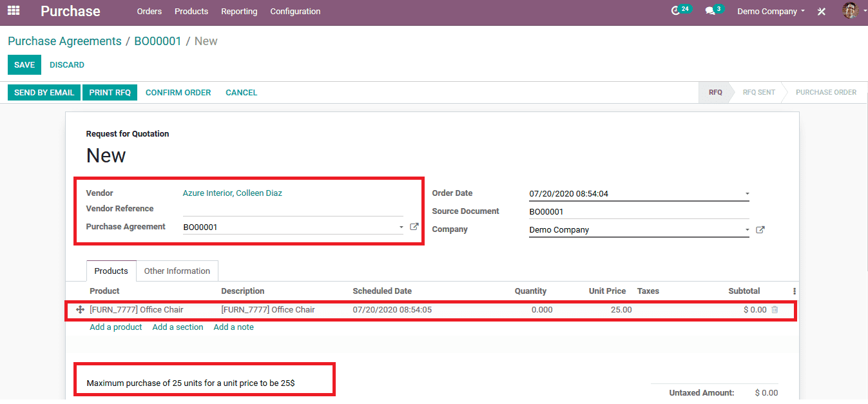The width and height of the screenshot is (868, 404).
Task: Expand the Order Date dropdown
Action: click(747, 193)
